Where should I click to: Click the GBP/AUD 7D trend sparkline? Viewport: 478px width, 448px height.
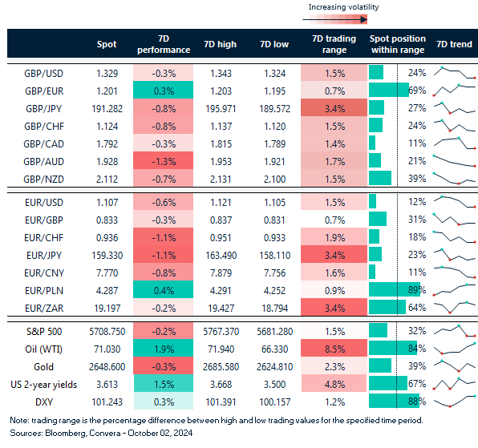[x=455, y=161]
